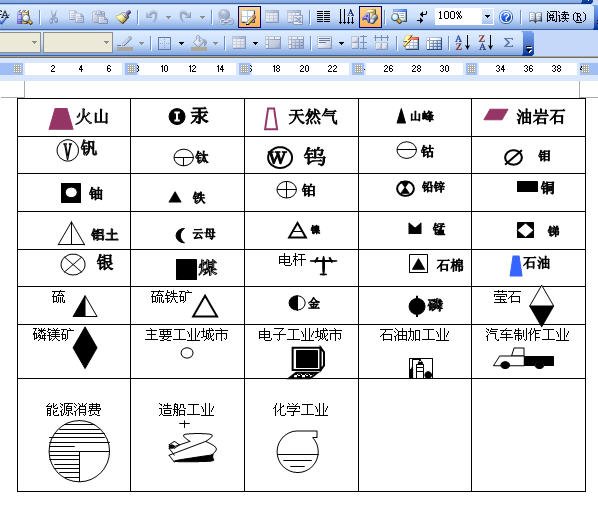598x514 pixels.
Task: Pick the Border Color pen swatch
Action: pos(125,43)
